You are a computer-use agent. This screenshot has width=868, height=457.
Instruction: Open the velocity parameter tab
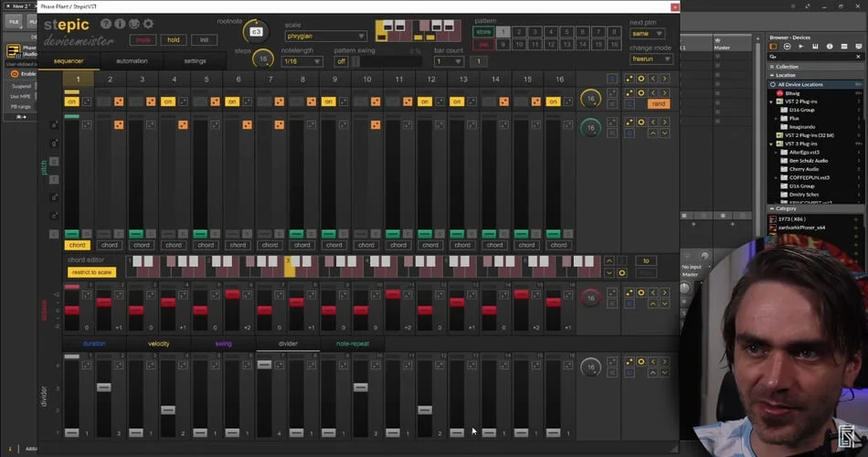click(159, 344)
